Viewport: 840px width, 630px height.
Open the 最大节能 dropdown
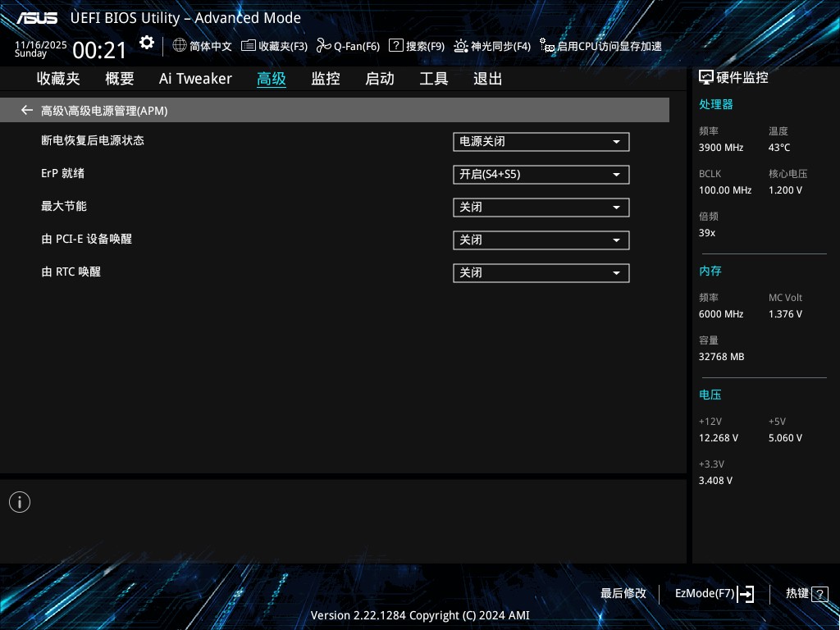[x=541, y=208]
